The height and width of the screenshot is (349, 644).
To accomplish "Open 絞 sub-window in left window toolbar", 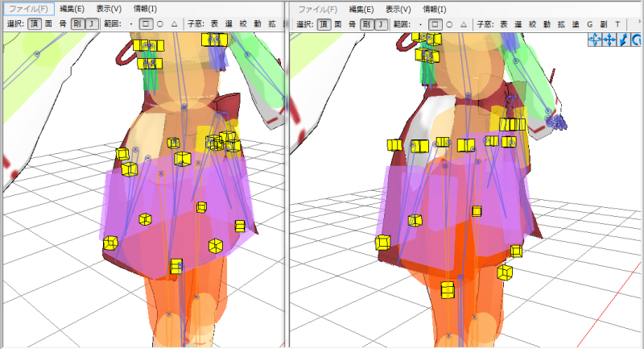I will point(243,24).
